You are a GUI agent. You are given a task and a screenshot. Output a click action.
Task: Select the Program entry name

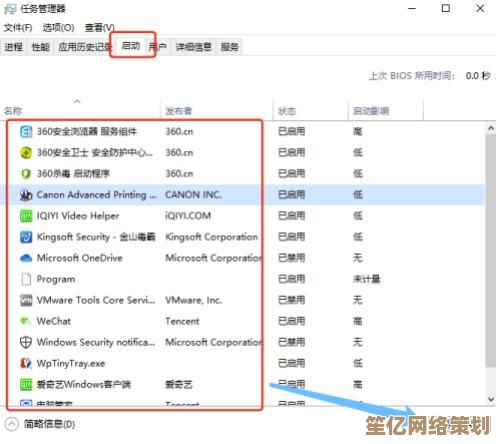click(x=56, y=279)
